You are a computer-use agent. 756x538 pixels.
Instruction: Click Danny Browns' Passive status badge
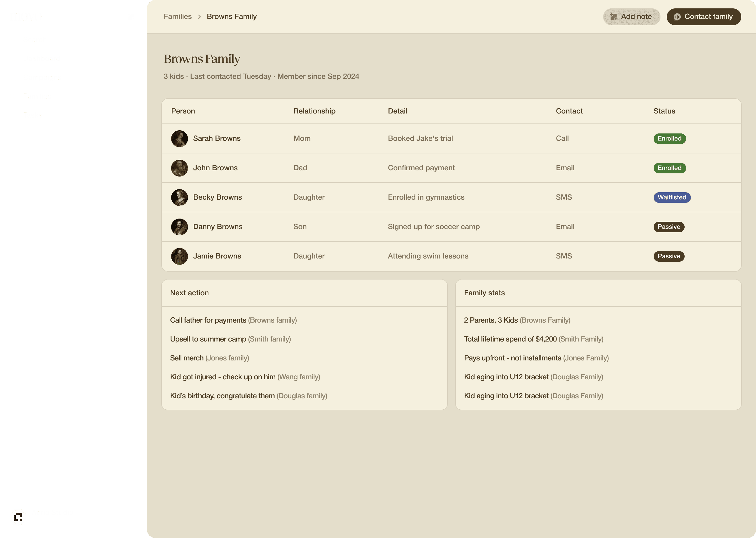point(669,227)
